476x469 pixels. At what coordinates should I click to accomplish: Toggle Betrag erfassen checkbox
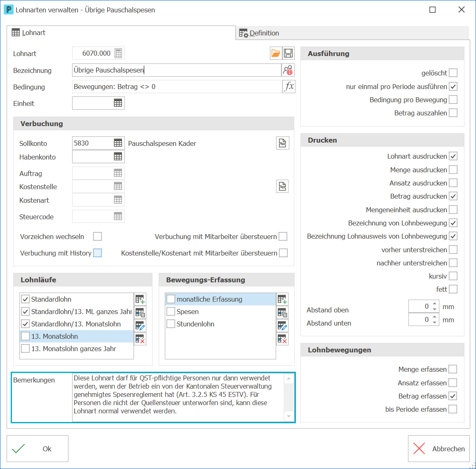pos(453,396)
